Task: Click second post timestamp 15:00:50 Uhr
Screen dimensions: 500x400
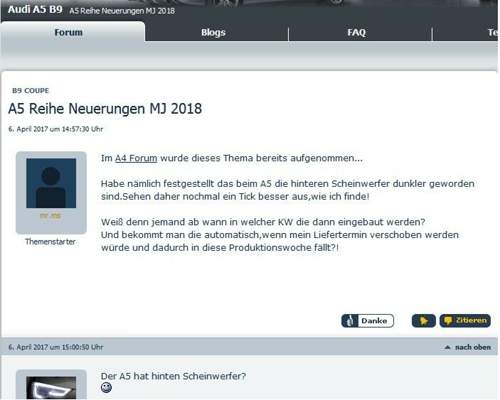Action: 56,347
